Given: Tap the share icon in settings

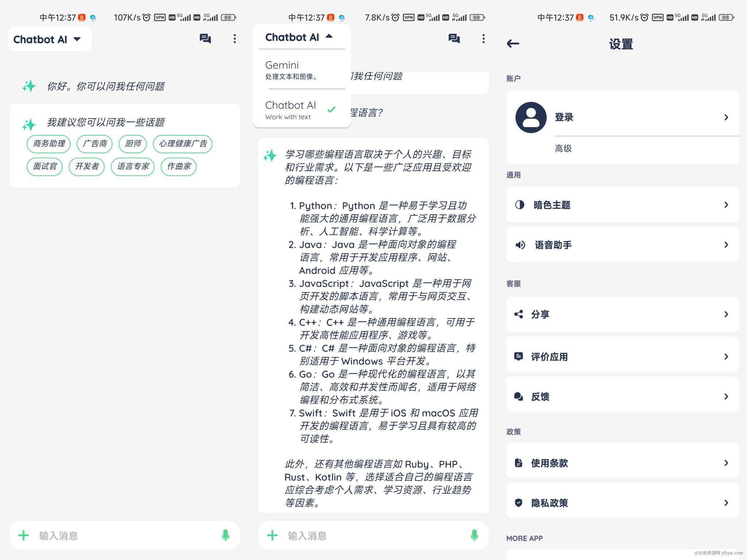Looking at the screenshot, I should tap(518, 314).
